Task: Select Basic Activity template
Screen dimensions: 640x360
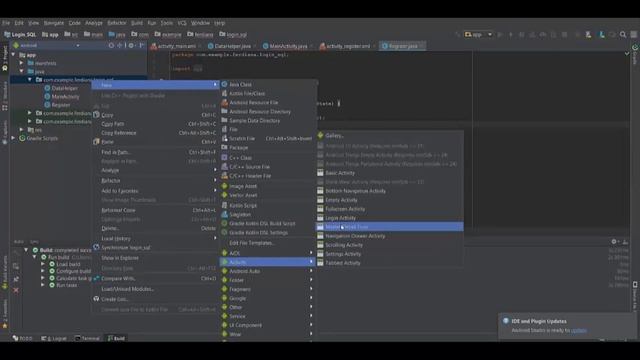Action: pos(390,173)
